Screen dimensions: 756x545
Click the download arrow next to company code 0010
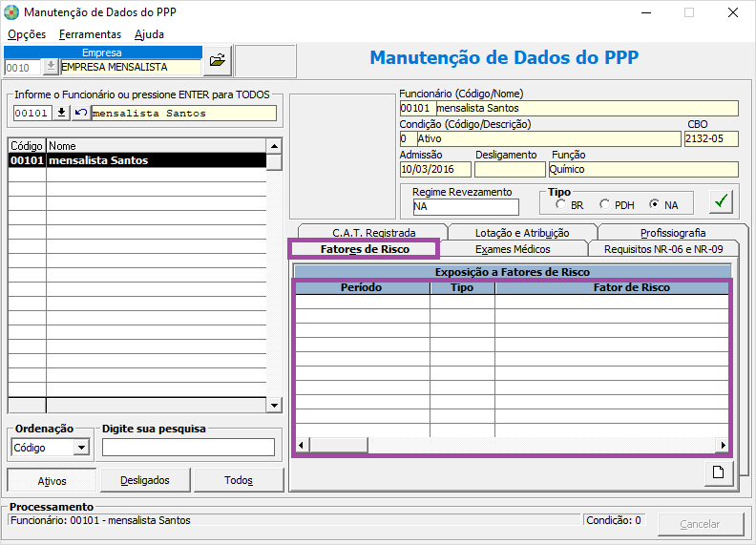(51, 67)
